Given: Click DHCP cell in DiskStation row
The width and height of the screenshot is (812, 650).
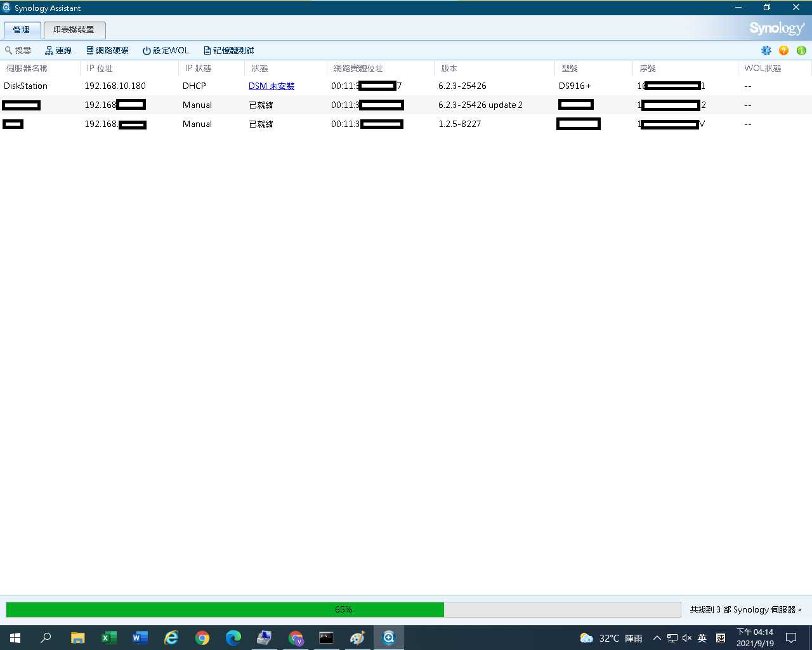Looking at the screenshot, I should click(x=194, y=86).
